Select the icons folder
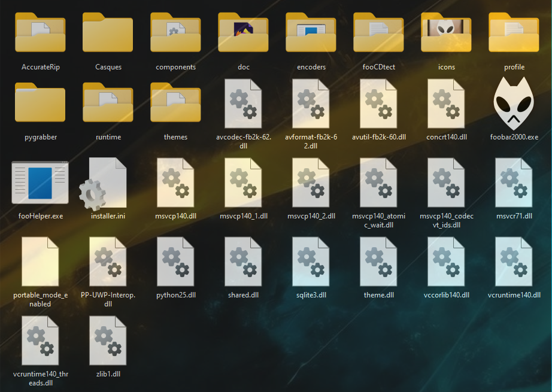 (446, 32)
